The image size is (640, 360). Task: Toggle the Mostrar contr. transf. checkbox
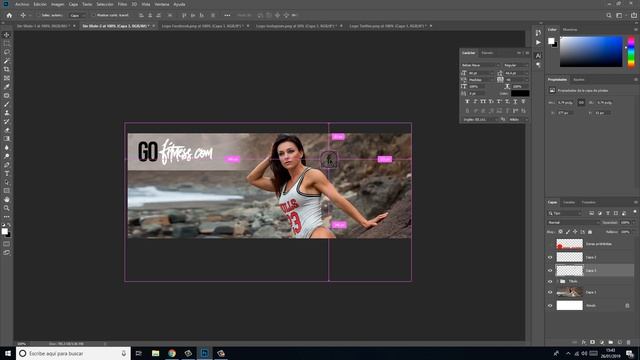(93, 15)
